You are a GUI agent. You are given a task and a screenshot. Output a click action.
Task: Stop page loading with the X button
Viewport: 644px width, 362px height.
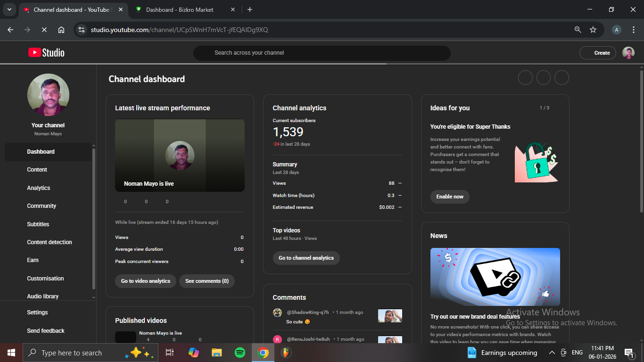pyautogui.click(x=44, y=30)
